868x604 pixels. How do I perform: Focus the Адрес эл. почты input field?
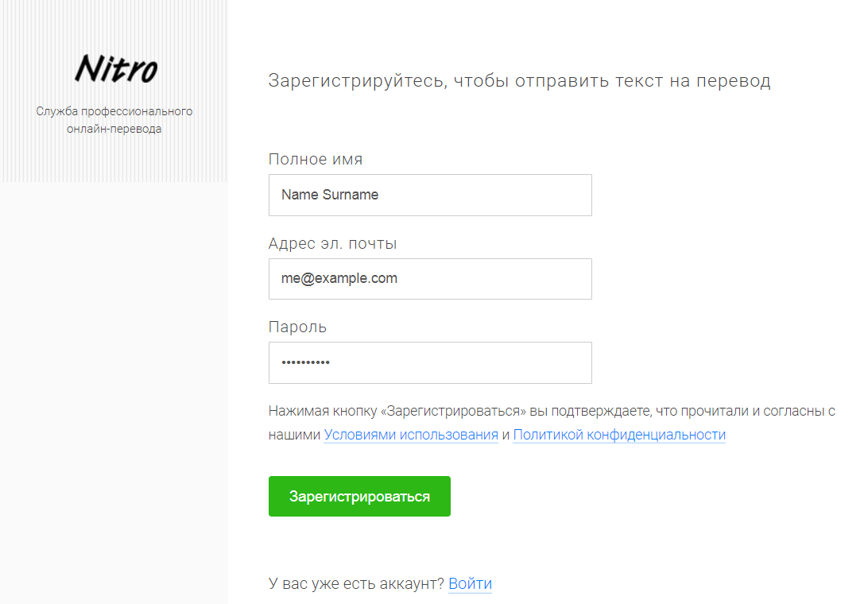point(430,279)
